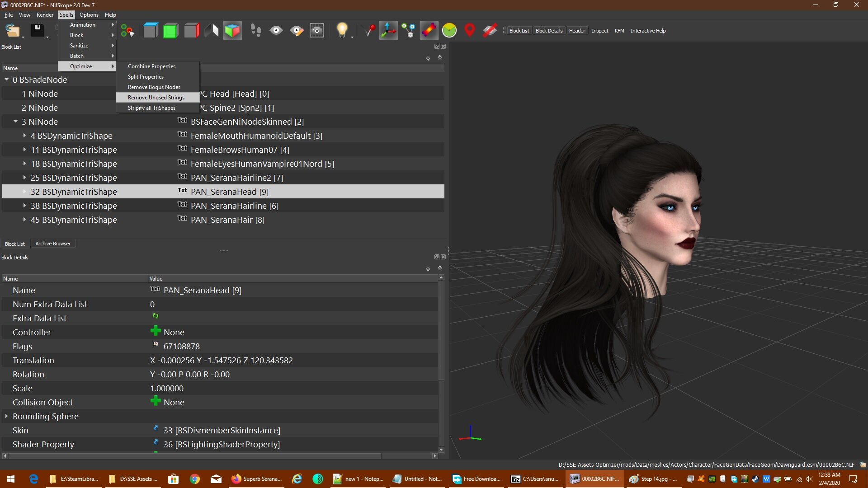
Task: Expand the 4 BSDynamicTriShape node
Action: click(x=24, y=136)
